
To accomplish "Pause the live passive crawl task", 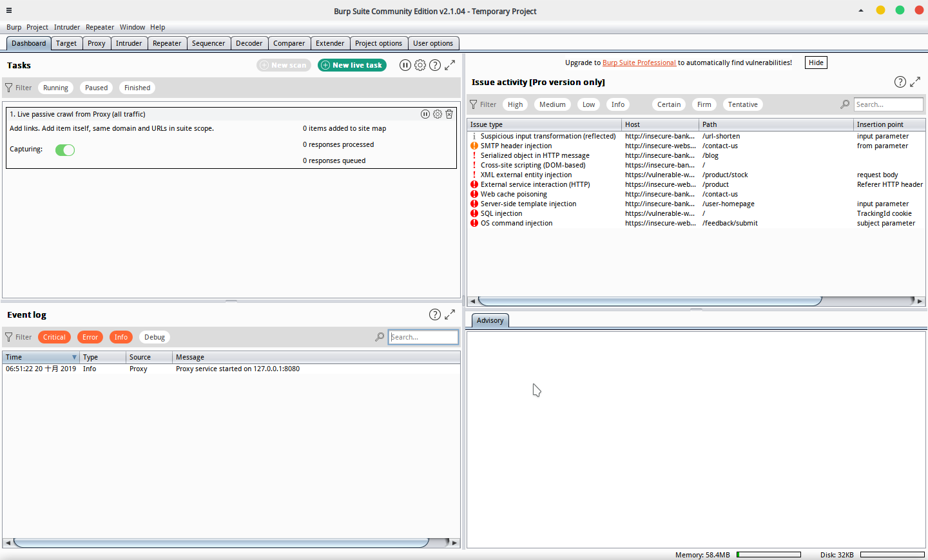I will point(425,114).
